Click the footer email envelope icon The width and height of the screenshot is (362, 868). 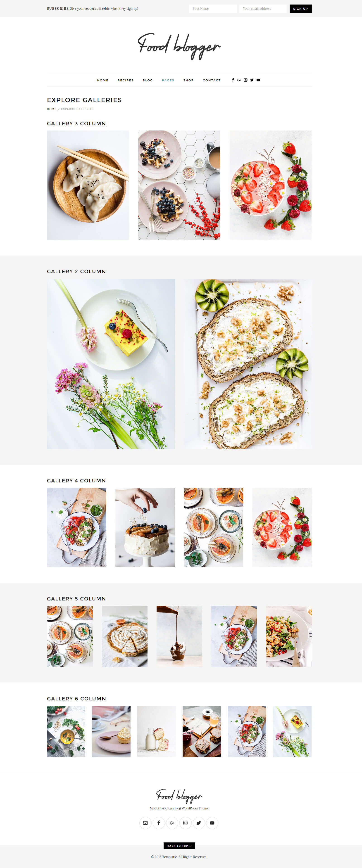coord(145,823)
